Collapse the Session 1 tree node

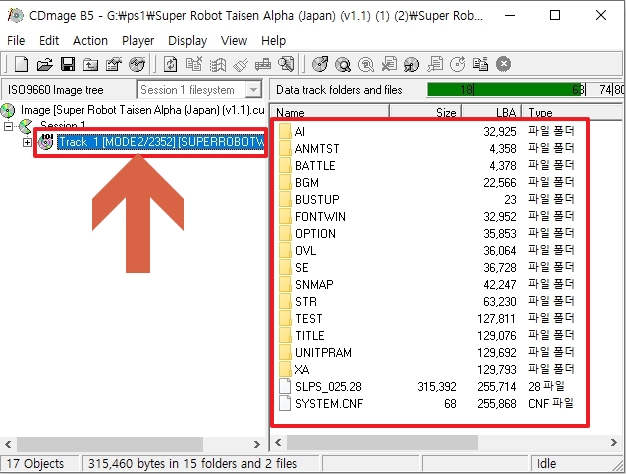point(8,126)
